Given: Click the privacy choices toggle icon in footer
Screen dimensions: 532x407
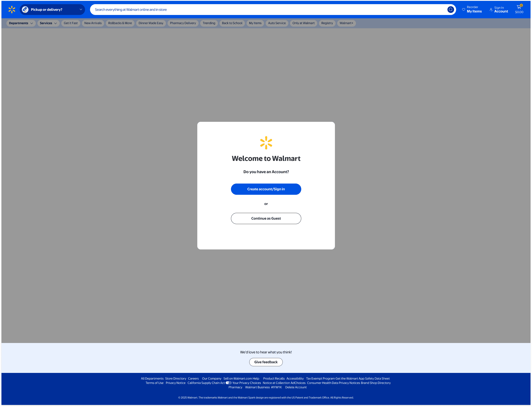Looking at the screenshot, I should pyautogui.click(x=228, y=383).
